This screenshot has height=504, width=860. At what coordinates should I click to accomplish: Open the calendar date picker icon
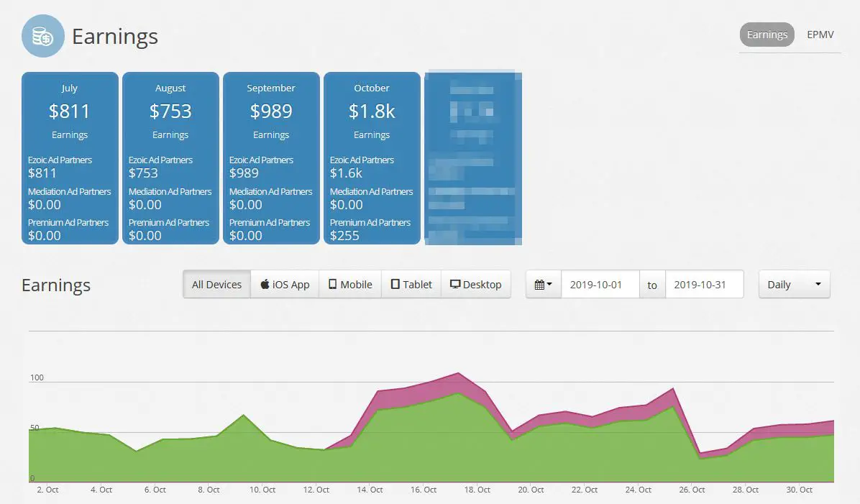(x=539, y=285)
